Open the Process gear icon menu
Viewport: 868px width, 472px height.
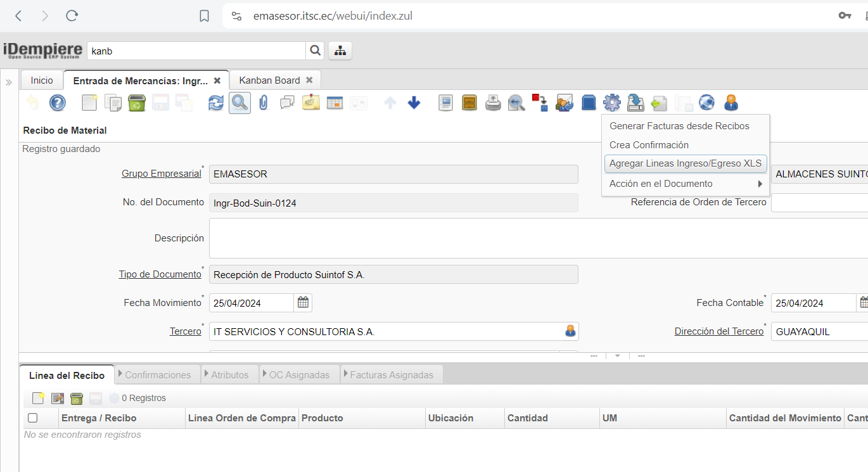point(611,103)
